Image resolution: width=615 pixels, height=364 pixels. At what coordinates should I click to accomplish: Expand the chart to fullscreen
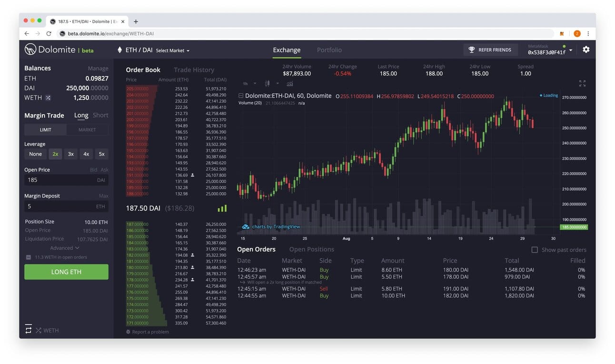pos(582,83)
